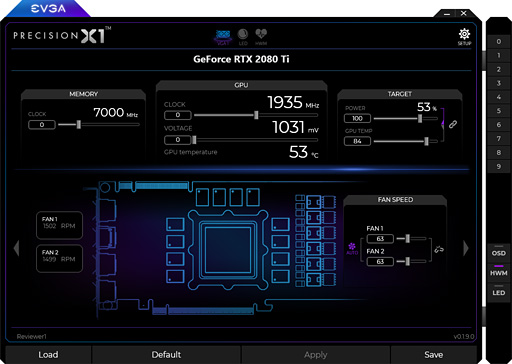Viewport: 512px width, 364px height.
Task: Click the GeForce RTX 2080 Ti title
Action: click(241, 59)
